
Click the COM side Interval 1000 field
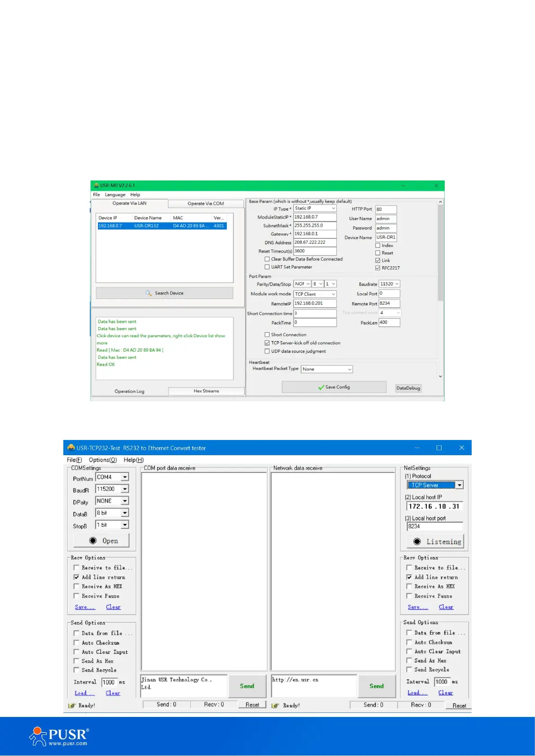(109, 682)
